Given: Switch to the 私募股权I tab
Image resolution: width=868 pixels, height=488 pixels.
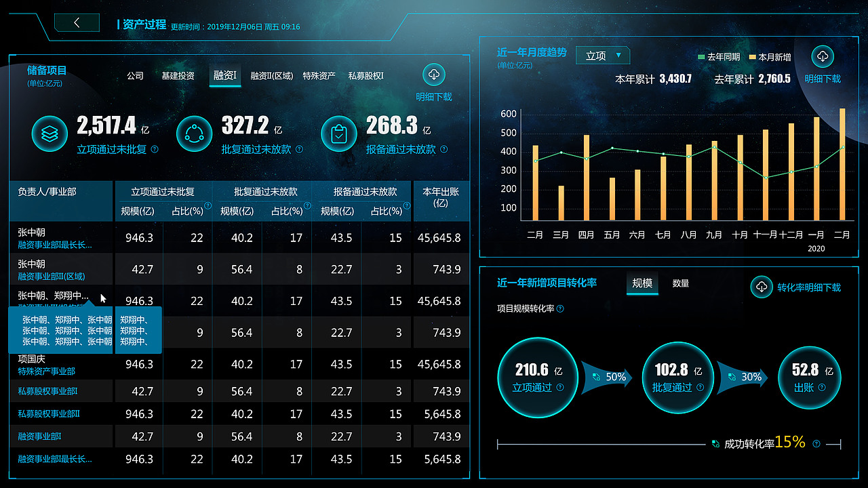Looking at the screenshot, I should tap(366, 76).
